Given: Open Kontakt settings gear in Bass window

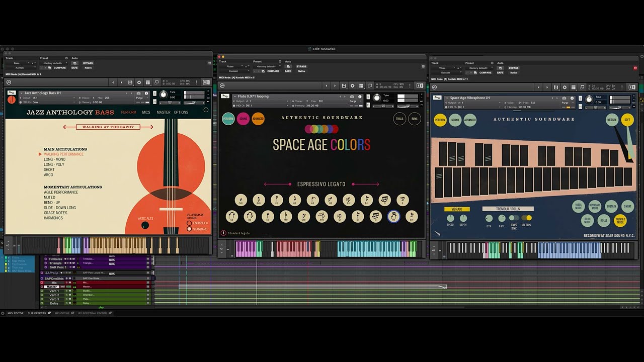Looking at the screenshot, I should point(139,82).
